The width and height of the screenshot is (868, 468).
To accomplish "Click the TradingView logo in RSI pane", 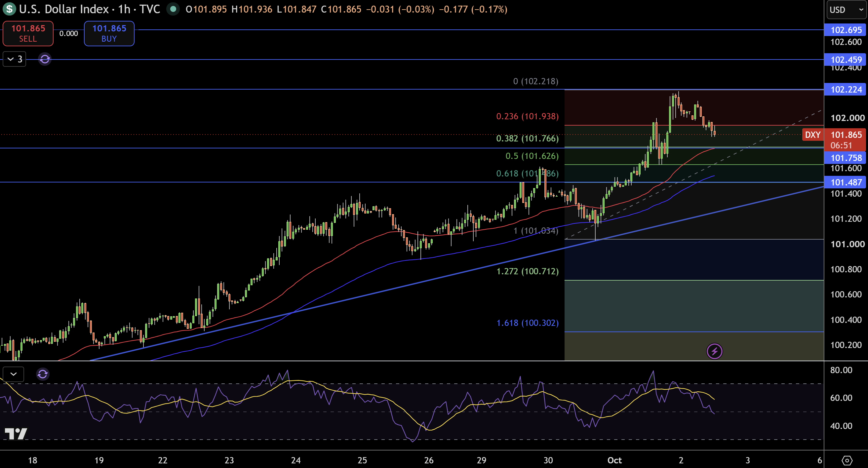I will [x=16, y=433].
